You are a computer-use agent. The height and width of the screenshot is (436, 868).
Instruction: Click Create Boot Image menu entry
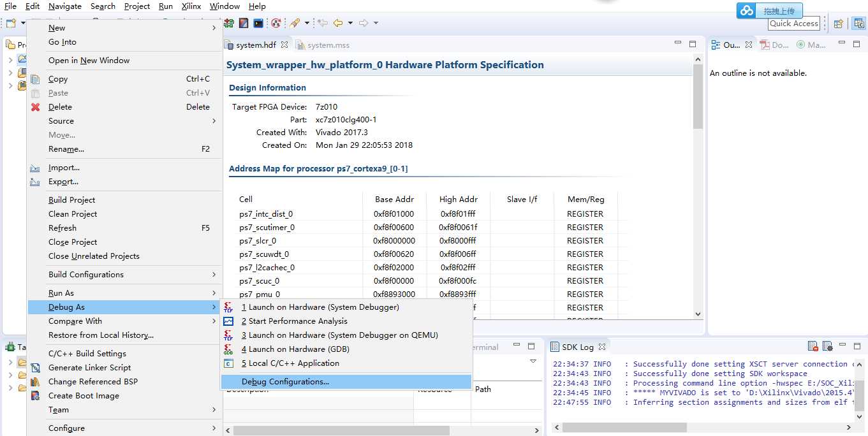(x=124, y=396)
